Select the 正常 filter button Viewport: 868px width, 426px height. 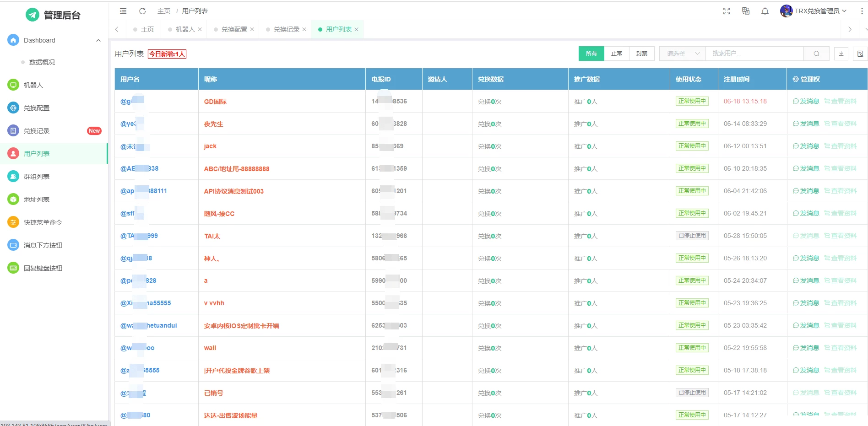[x=616, y=54]
